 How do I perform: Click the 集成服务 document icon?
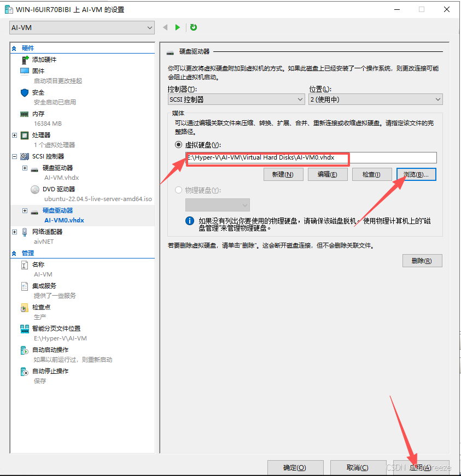[25, 286]
